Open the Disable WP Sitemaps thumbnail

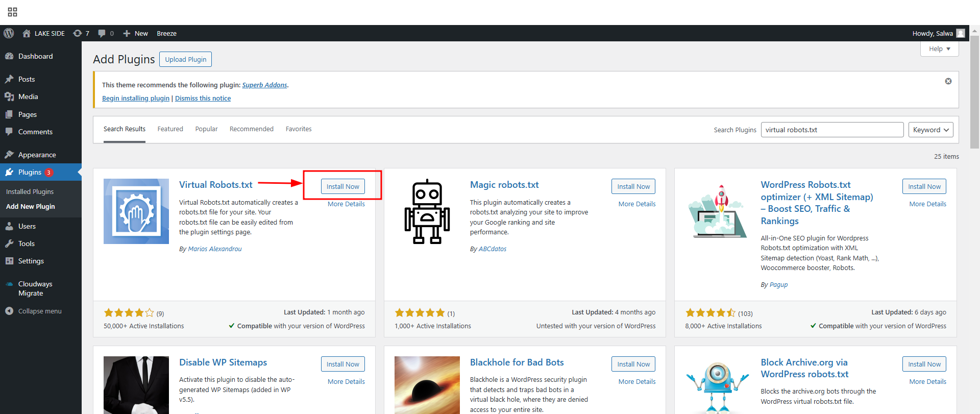click(136, 385)
